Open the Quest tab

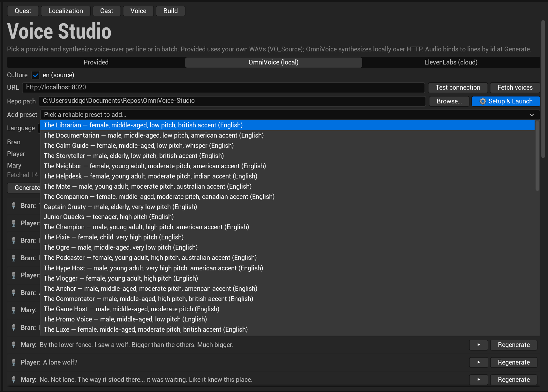click(x=23, y=11)
